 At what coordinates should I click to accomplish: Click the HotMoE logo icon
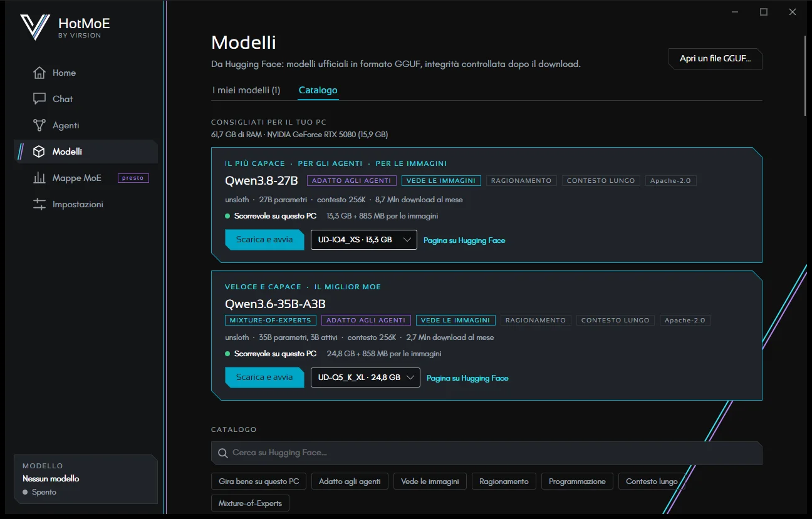tap(34, 28)
